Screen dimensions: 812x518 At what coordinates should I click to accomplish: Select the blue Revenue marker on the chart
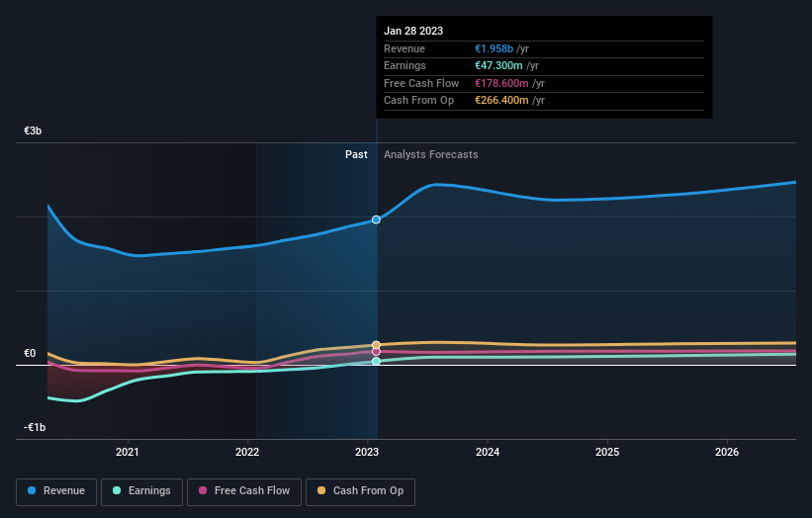[377, 219]
